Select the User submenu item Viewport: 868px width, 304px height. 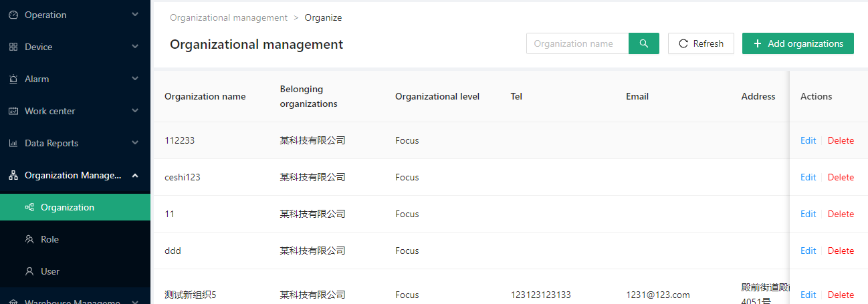75,271
